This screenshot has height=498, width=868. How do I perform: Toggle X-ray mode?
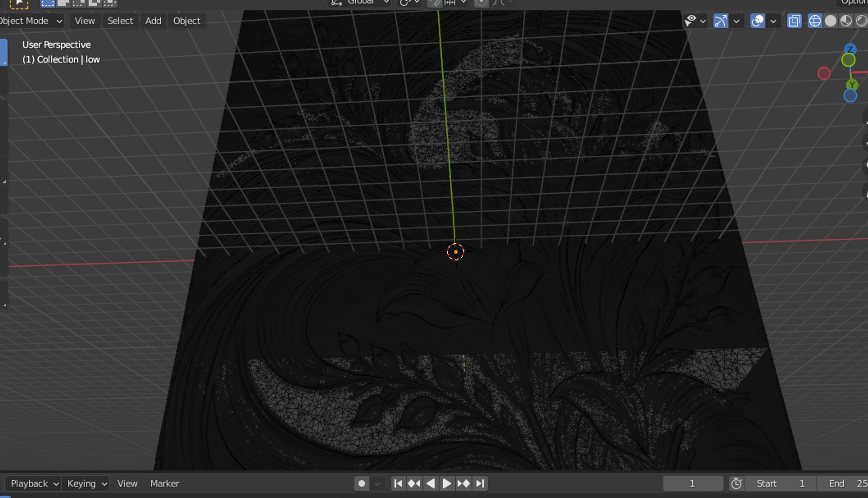(x=794, y=21)
